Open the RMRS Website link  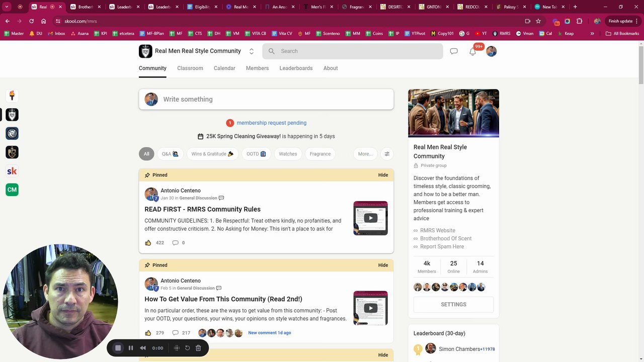[438, 230]
